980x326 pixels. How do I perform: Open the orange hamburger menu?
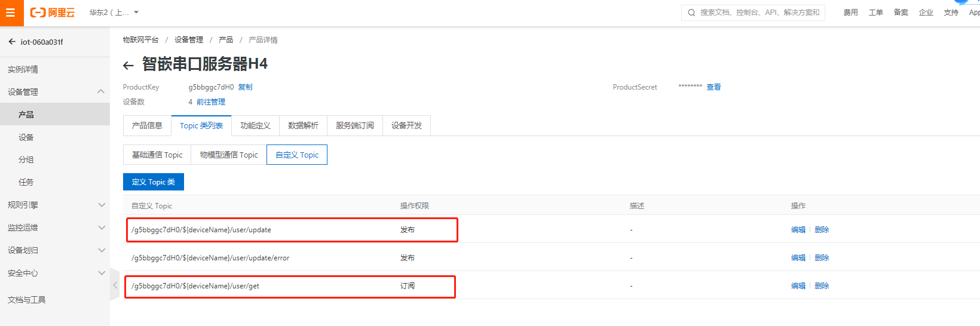pos(11,13)
